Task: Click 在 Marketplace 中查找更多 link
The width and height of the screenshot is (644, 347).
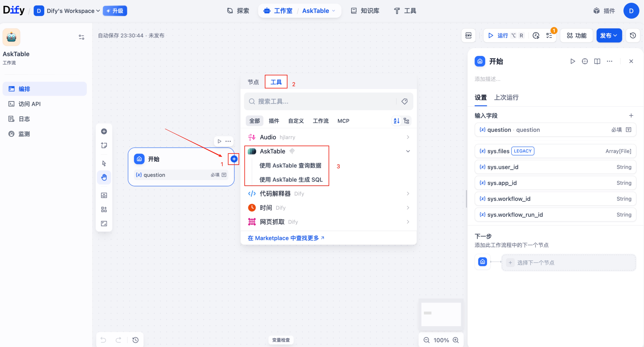Action: (286, 238)
